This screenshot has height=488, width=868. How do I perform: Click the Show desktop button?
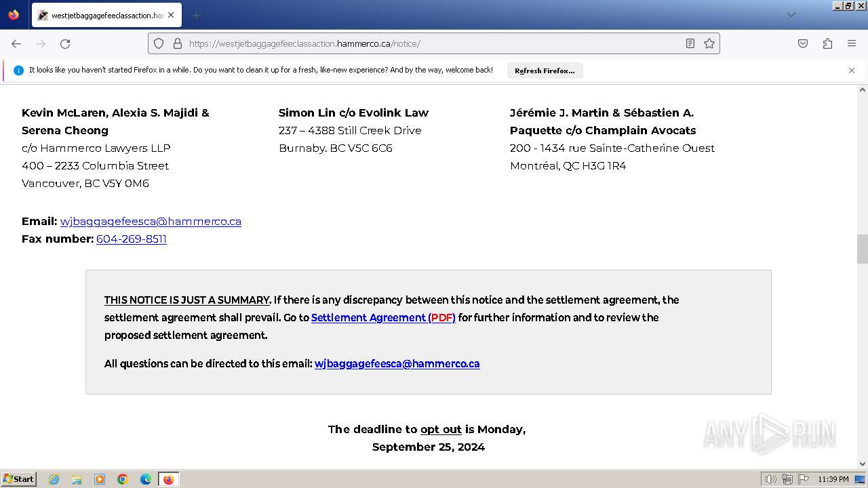click(861, 479)
